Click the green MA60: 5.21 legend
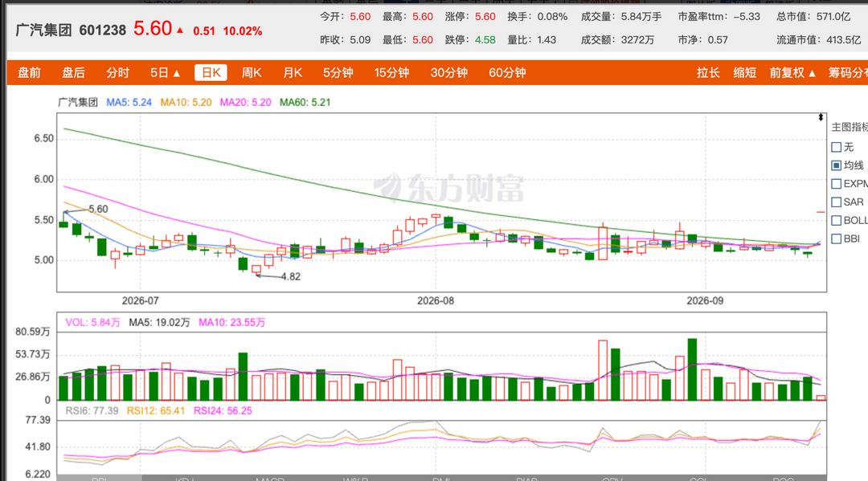Viewport: 868px width, 481px height. point(305,102)
